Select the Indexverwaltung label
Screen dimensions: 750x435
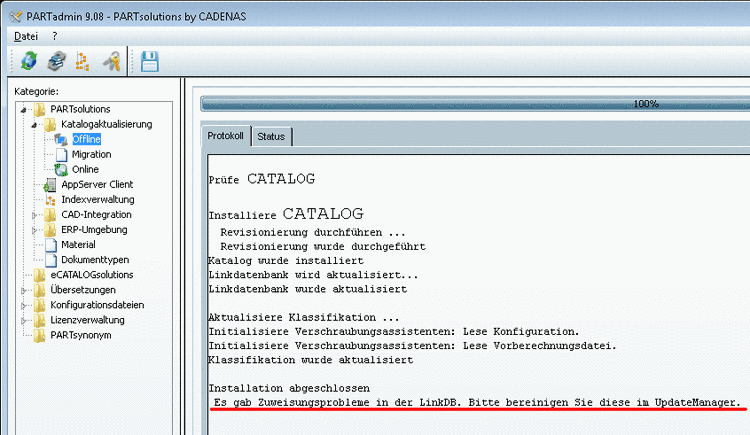coord(98,200)
